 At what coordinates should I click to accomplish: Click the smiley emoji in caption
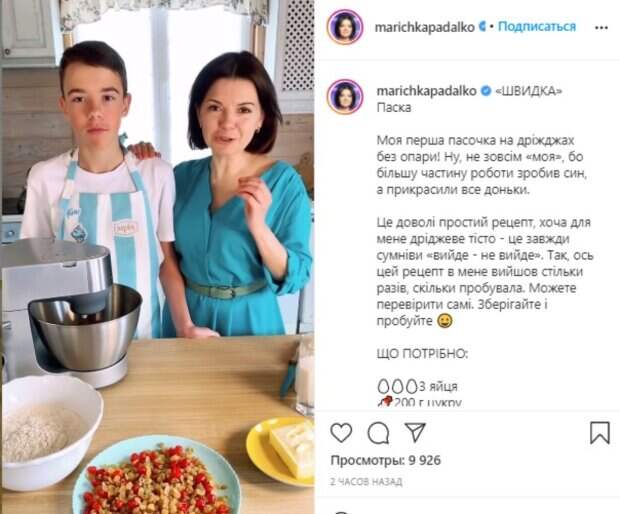444,321
